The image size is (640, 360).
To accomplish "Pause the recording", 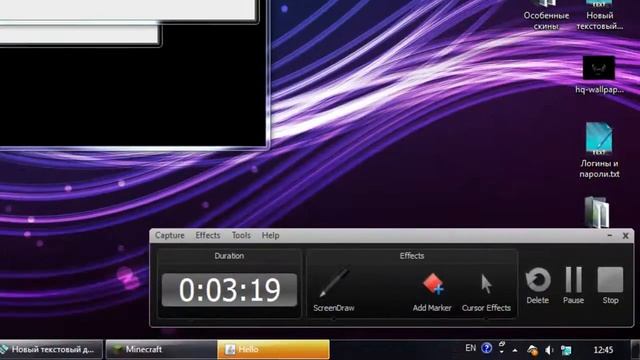I will click(x=573, y=285).
